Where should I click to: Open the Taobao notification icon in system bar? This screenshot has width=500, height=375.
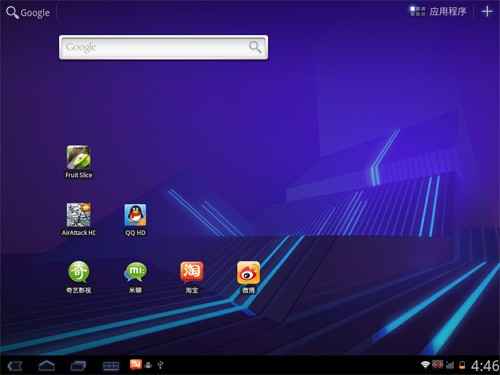[x=136, y=364]
